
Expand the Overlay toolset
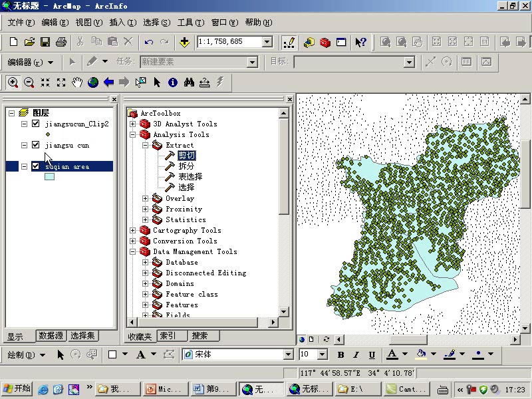tap(144, 198)
